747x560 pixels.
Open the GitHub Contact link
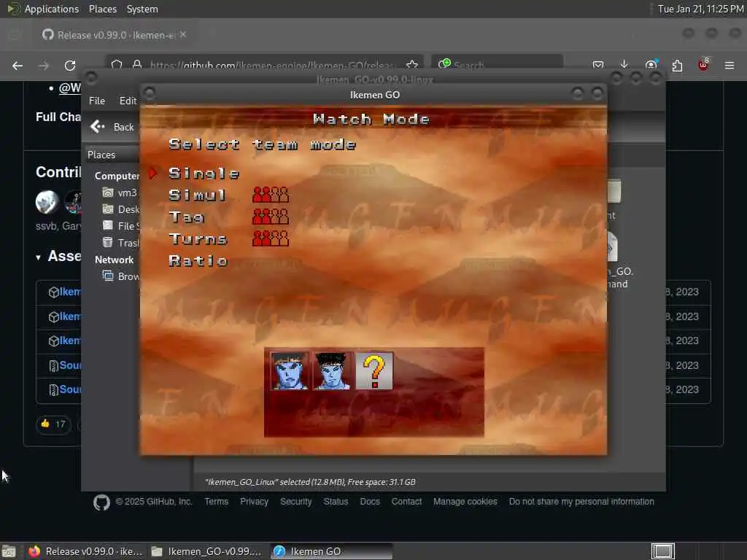(406, 502)
